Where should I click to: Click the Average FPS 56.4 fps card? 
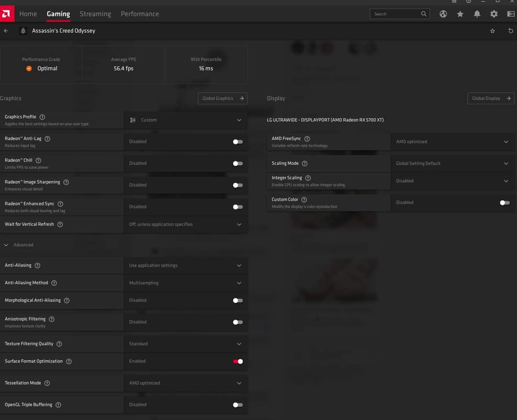coord(124,64)
